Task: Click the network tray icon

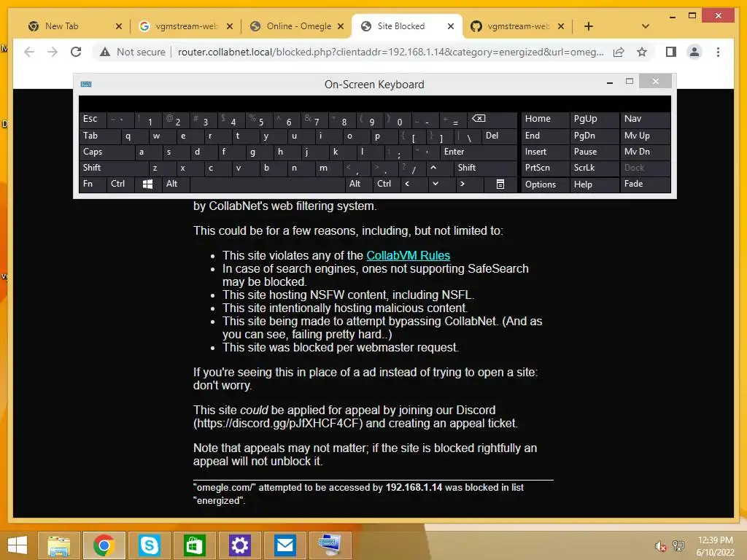Action: (678, 545)
